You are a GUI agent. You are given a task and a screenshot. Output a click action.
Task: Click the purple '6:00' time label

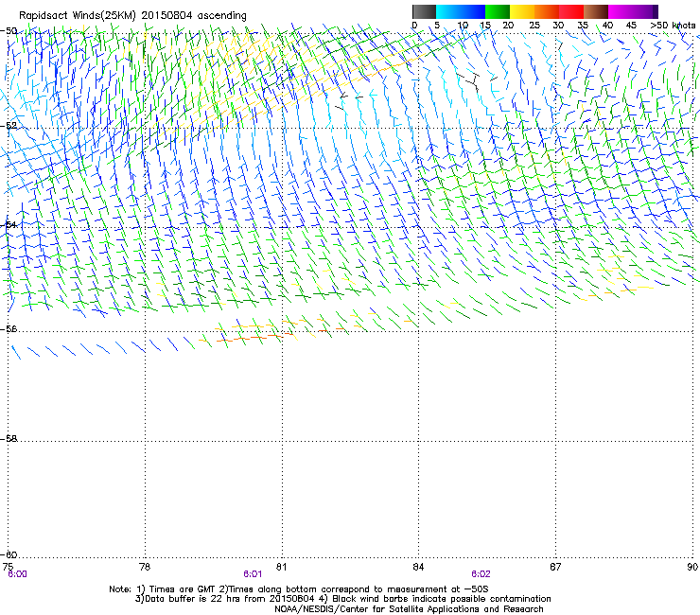tap(17, 574)
